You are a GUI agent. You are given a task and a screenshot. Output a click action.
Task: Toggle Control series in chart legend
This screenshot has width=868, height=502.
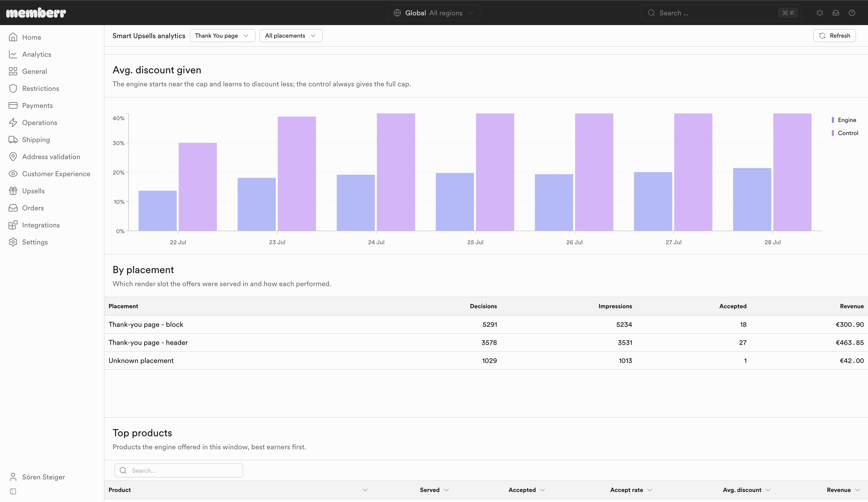[x=845, y=133]
